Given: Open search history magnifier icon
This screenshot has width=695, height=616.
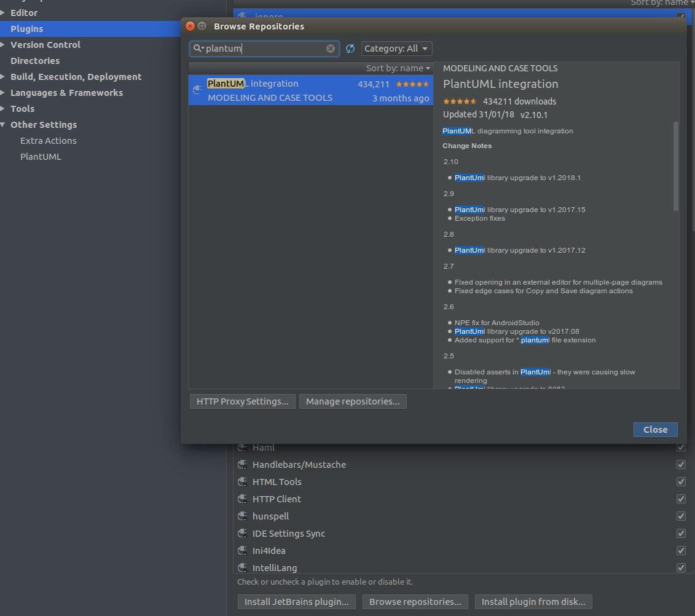Looking at the screenshot, I should [x=198, y=48].
